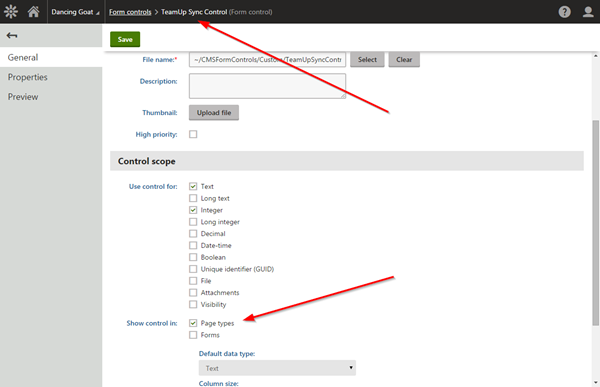The image size is (600, 387).
Task: Click the back arrow in sidebar
Action: tap(12, 36)
